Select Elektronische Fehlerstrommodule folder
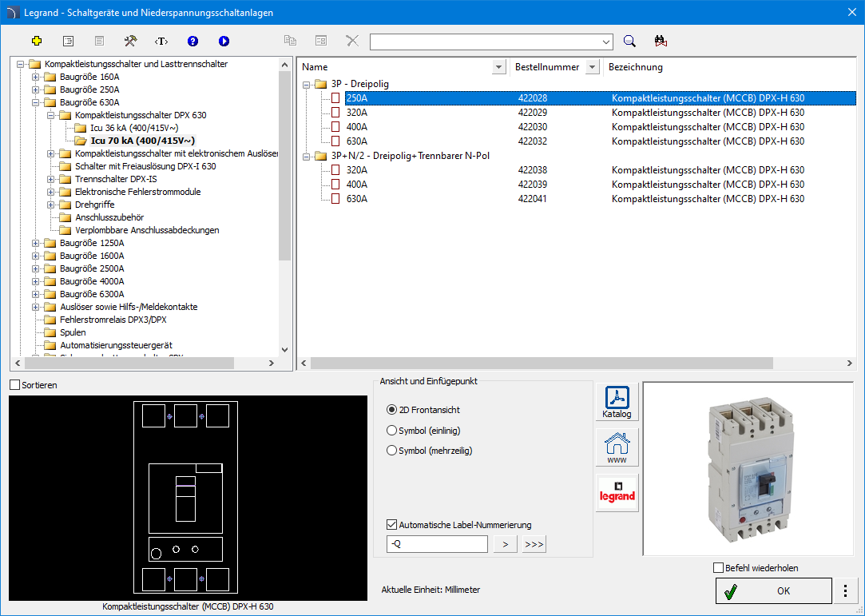Image resolution: width=865 pixels, height=616 pixels. pos(138,192)
